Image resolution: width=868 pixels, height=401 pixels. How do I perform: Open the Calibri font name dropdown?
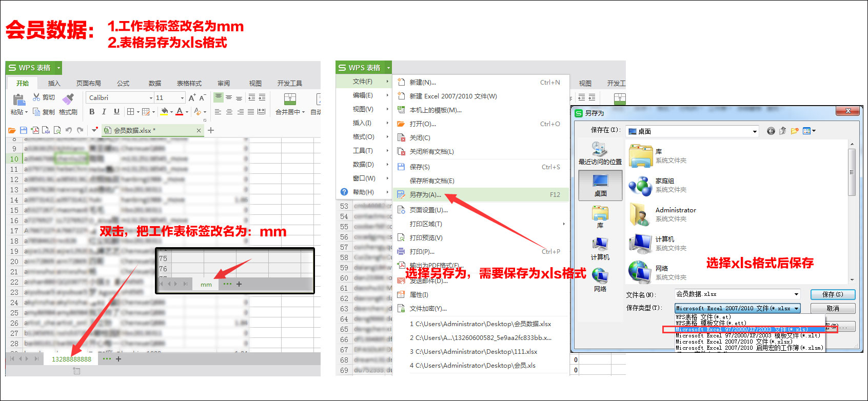pos(151,98)
